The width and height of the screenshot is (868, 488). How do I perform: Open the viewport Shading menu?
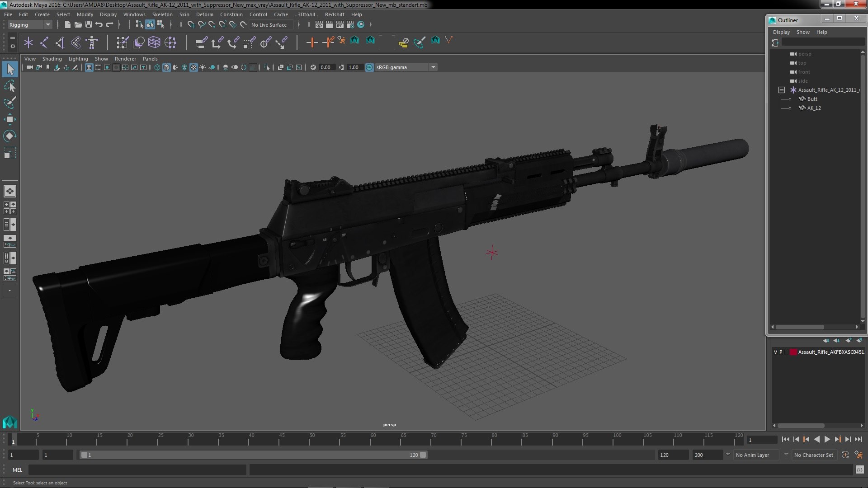click(x=52, y=59)
